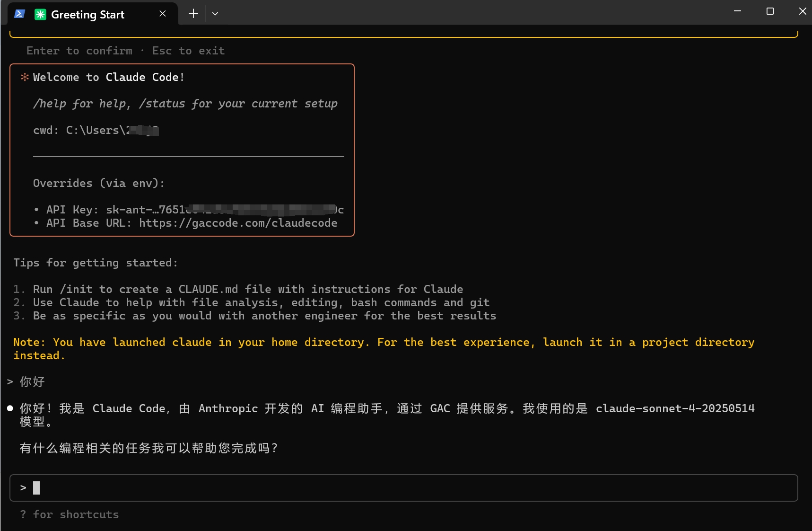Click the 'API Key: sk-ant' line

(x=195, y=210)
